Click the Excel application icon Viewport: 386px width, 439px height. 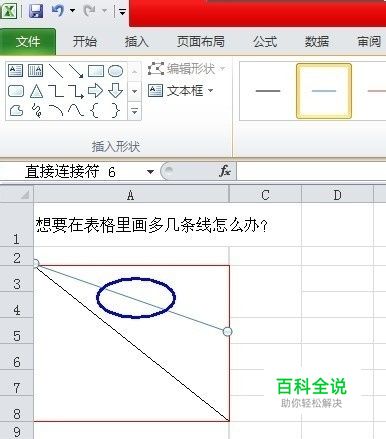pos(9,11)
